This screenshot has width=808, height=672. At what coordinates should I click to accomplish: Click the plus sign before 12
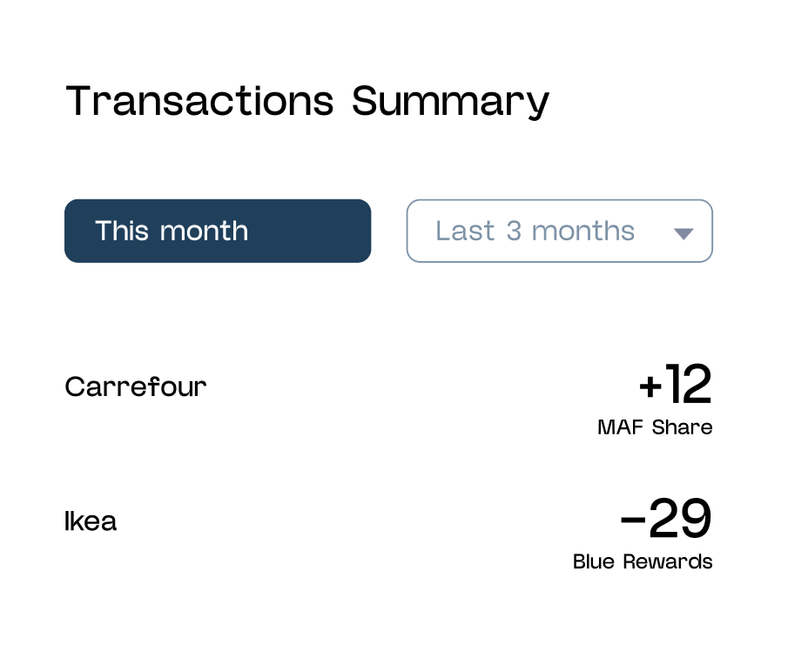(x=651, y=387)
